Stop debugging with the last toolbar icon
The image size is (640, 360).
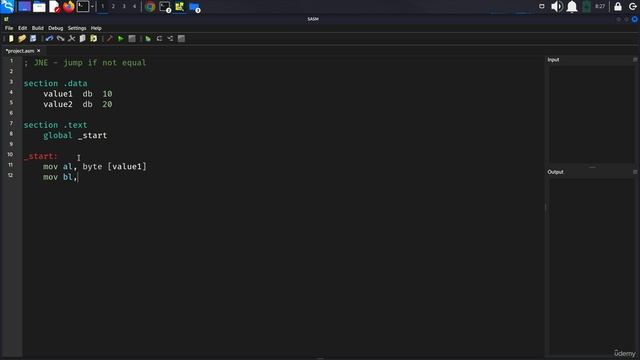tap(181, 38)
